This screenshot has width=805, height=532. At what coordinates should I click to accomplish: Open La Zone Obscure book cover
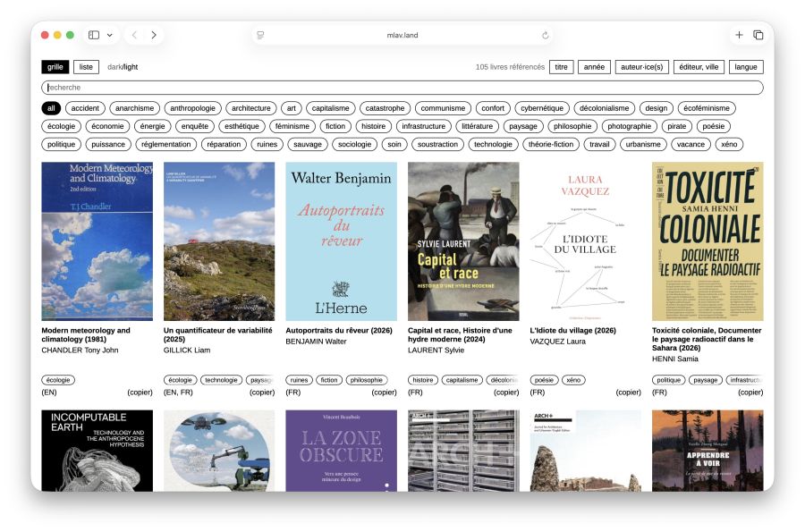pyautogui.click(x=342, y=451)
